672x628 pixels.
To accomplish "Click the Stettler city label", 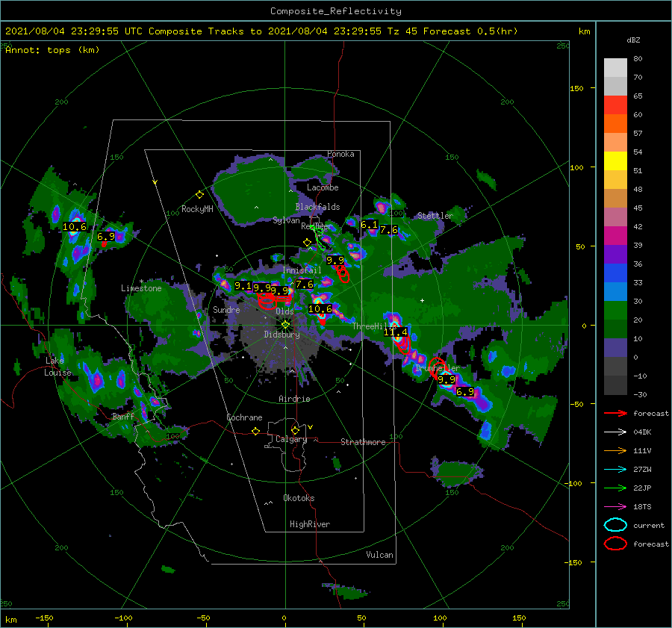I will pyautogui.click(x=435, y=216).
